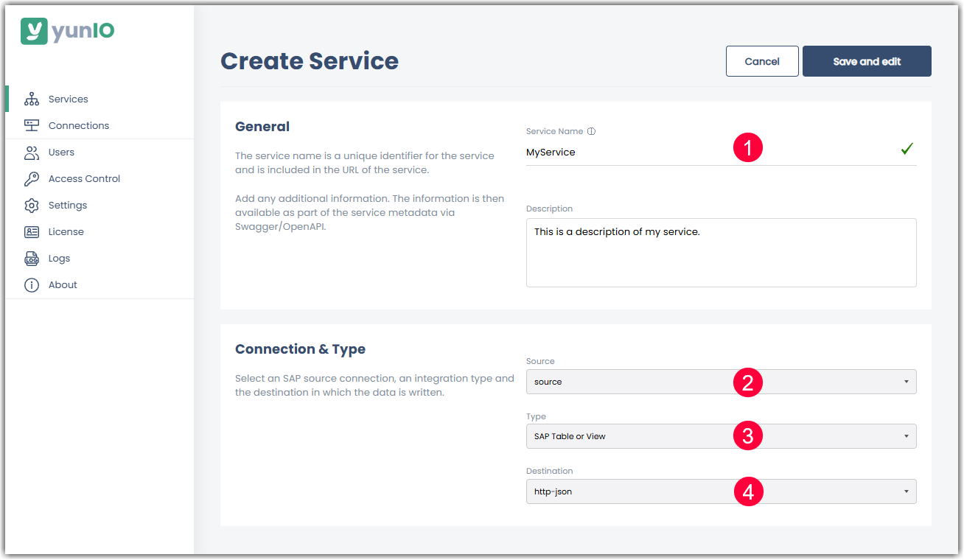Viewport: 964px width, 560px height.
Task: Click the MyService name input field
Action: 663,152
